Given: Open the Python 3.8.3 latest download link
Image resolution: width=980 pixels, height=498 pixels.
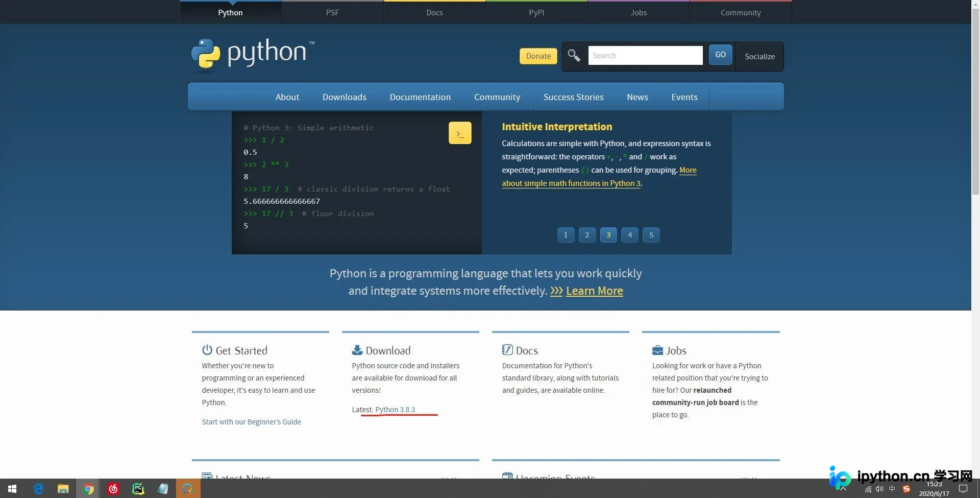Looking at the screenshot, I should coord(395,410).
